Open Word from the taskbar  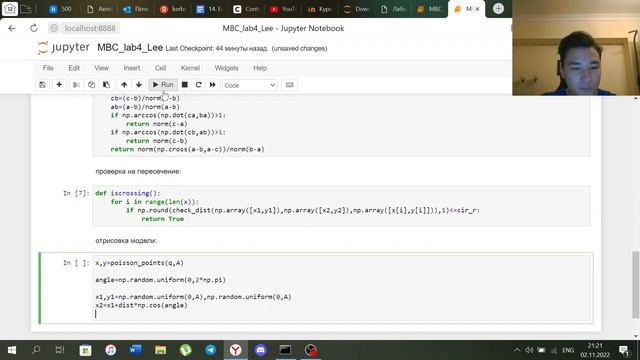click(x=136, y=350)
